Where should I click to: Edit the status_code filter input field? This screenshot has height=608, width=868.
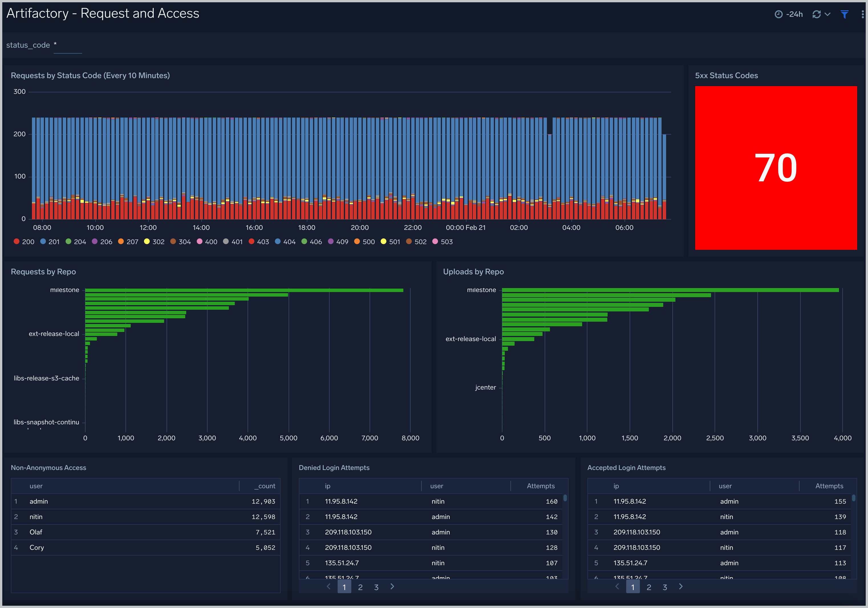68,45
